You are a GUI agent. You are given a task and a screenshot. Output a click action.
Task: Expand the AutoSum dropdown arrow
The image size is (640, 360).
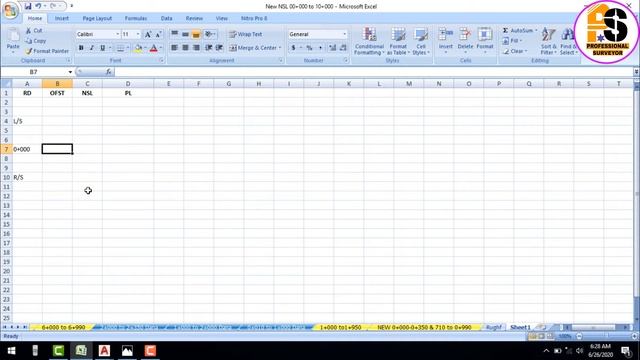[x=536, y=31]
